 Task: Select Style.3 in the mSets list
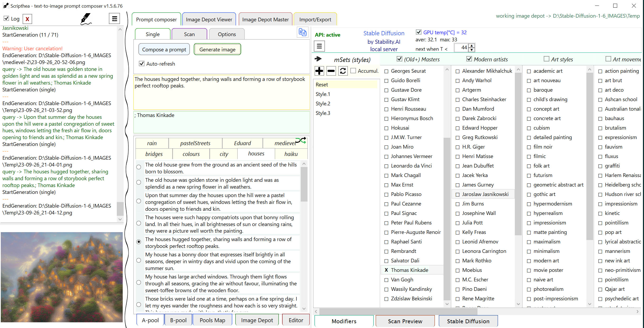point(323,113)
